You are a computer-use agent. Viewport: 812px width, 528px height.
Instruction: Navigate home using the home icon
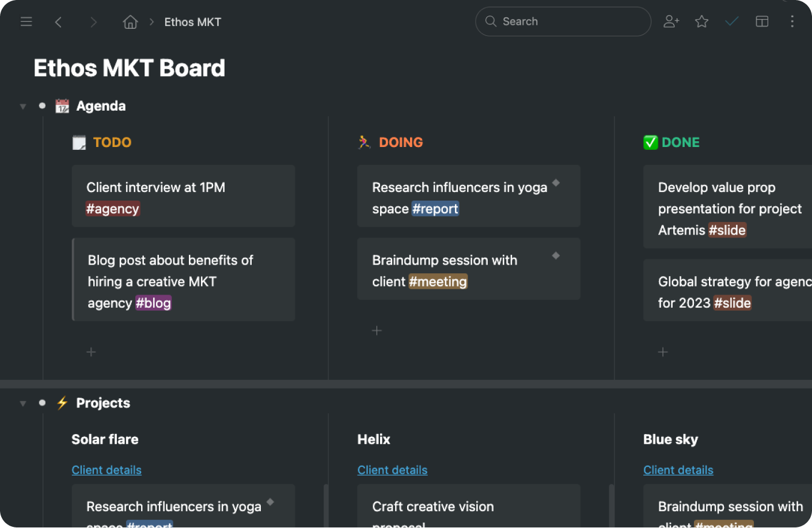coord(130,21)
